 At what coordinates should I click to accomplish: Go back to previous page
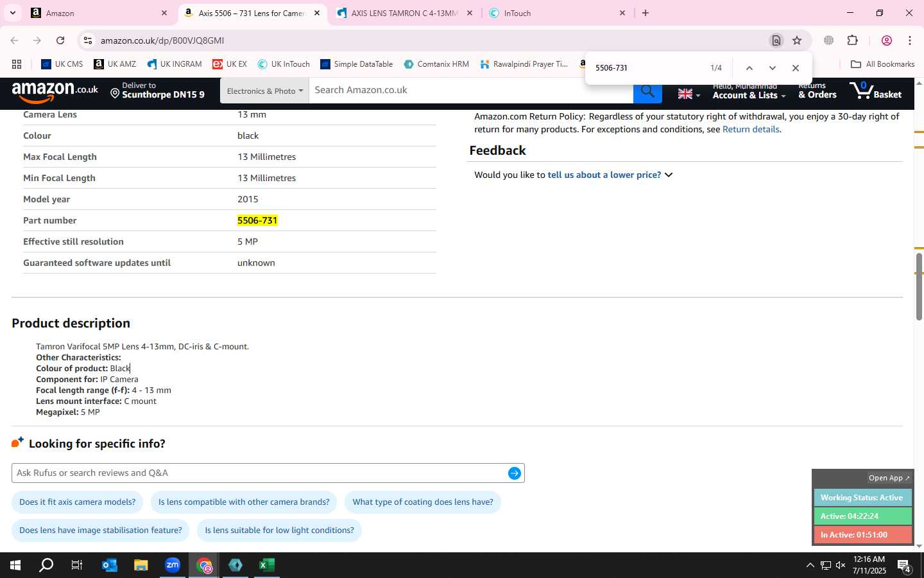coord(14,40)
